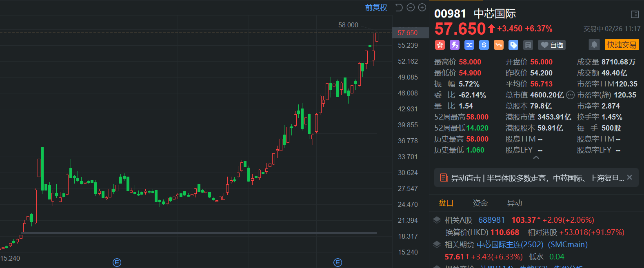
Task: Click the blue dollar sign icon
Action: coord(484,45)
